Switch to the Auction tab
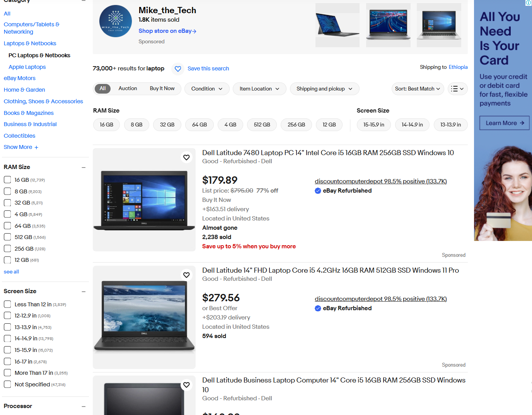This screenshot has height=415, width=532. [x=128, y=89]
